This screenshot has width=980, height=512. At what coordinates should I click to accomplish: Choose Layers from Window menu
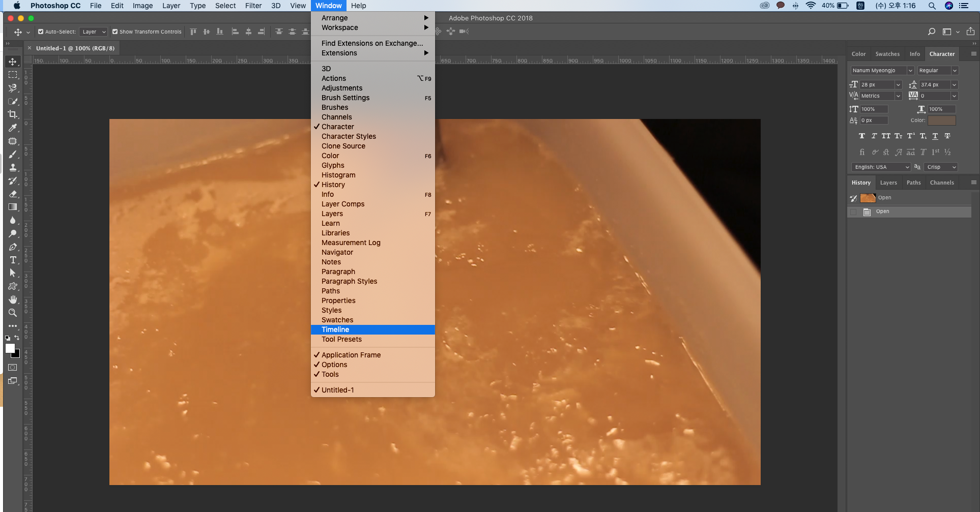(373, 214)
